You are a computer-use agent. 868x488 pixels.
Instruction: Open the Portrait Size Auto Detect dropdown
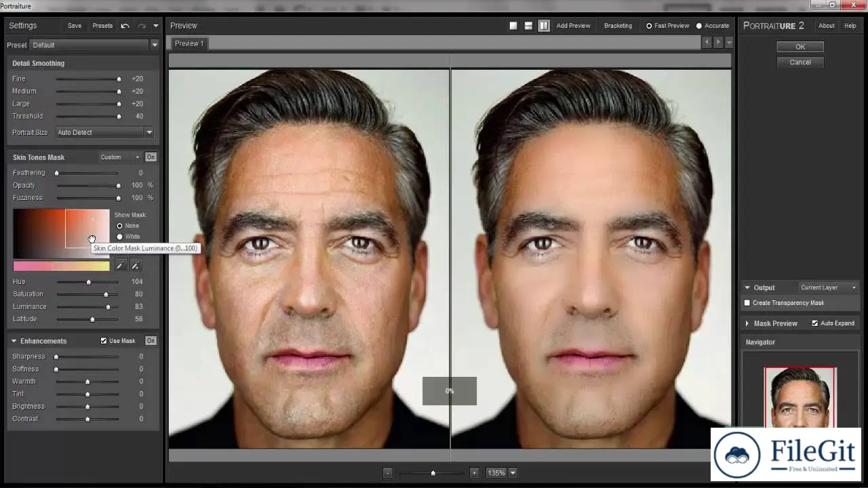click(x=104, y=132)
